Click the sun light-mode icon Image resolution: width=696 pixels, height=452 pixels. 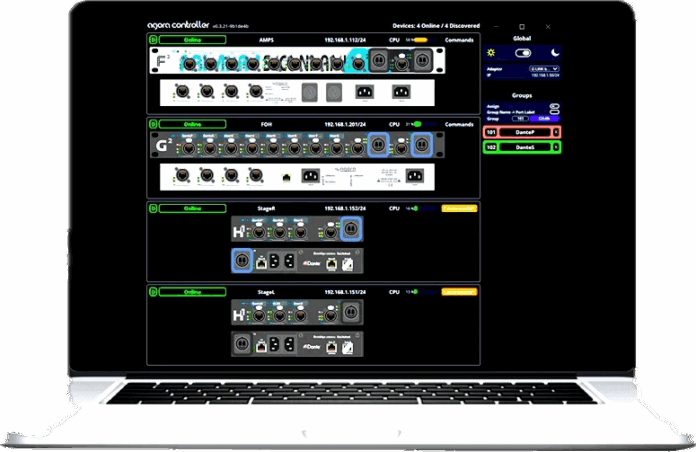pyautogui.click(x=491, y=53)
